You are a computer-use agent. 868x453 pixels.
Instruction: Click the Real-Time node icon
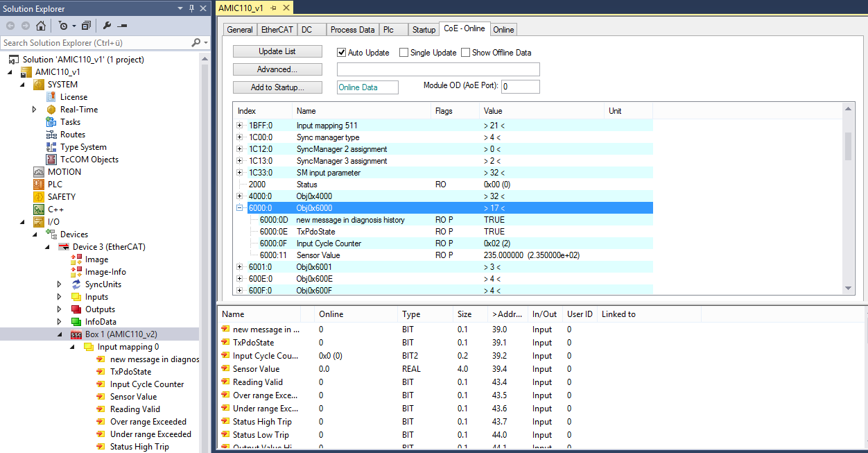51,110
